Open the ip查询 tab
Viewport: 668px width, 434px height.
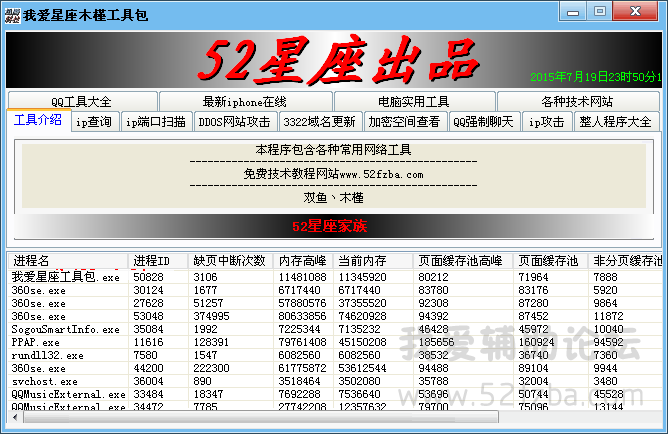tap(94, 122)
